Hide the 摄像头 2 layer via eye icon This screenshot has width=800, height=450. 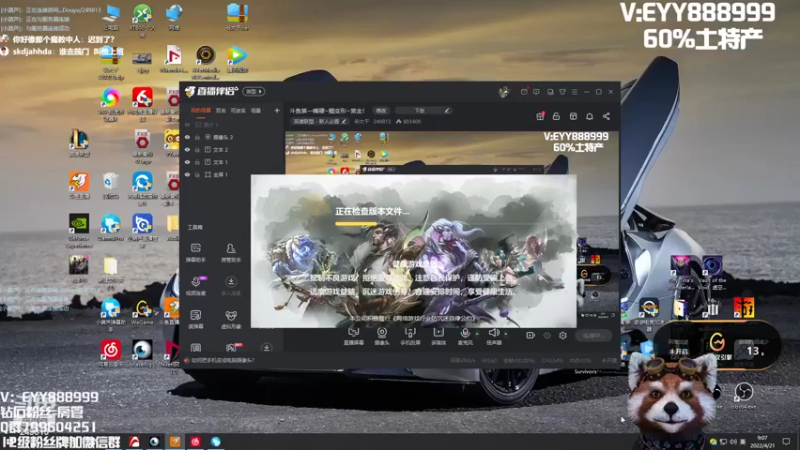pos(187,137)
